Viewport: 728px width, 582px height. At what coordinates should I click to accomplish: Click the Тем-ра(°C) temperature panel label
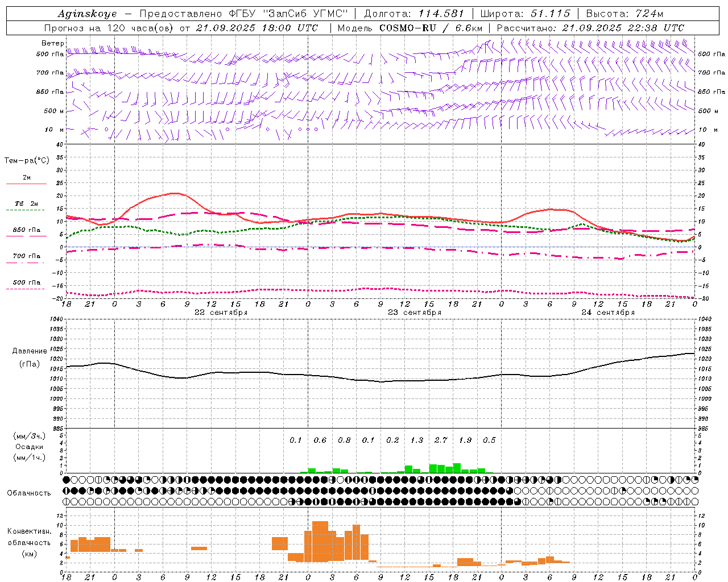(x=27, y=161)
